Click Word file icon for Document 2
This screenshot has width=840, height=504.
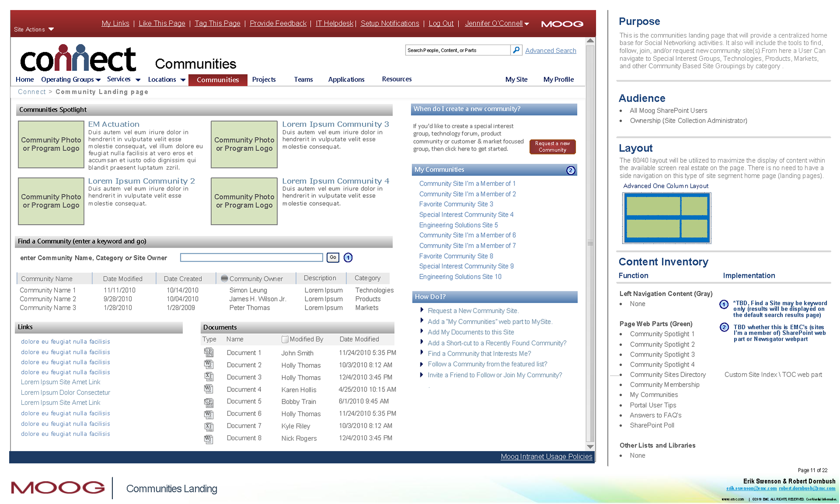click(209, 364)
